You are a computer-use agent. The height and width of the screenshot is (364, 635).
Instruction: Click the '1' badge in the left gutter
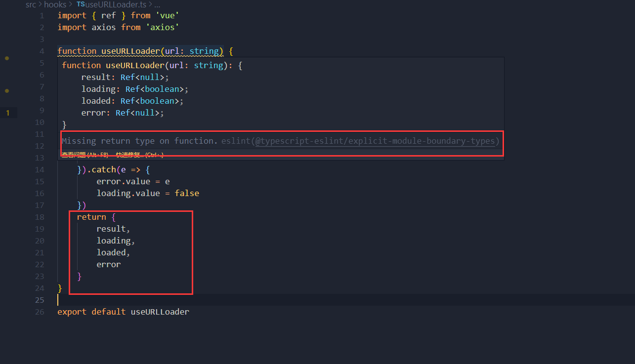7,113
